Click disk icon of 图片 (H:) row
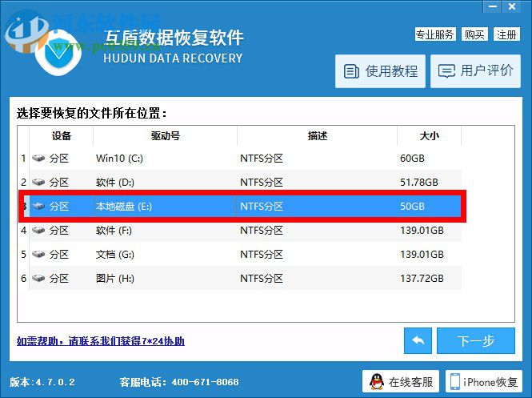This screenshot has width=532, height=398. 38,279
